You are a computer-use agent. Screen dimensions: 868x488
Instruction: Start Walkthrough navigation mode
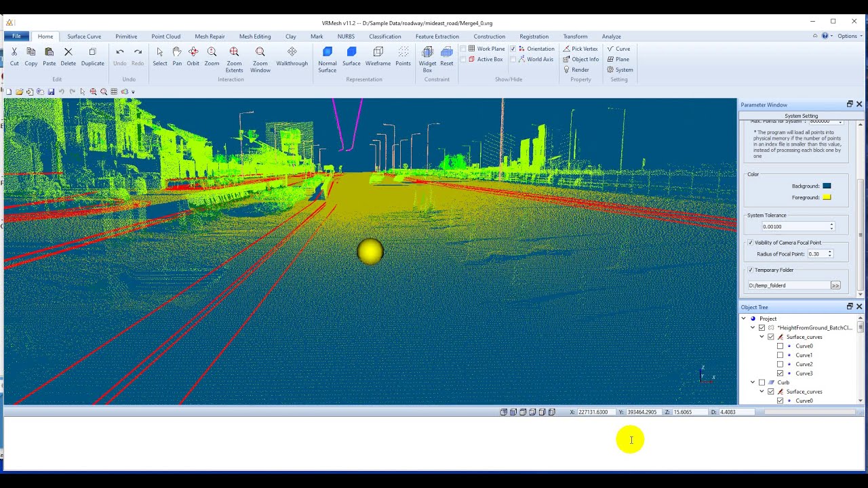click(292, 56)
